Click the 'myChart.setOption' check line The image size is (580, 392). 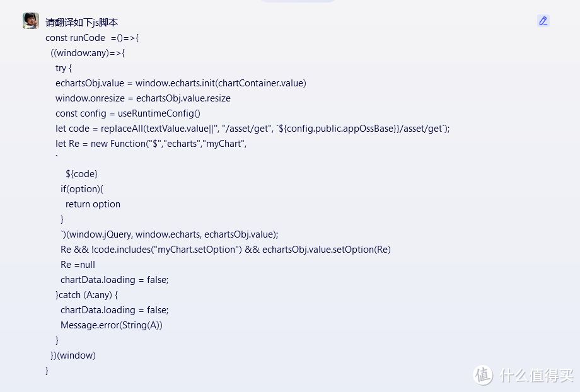[x=225, y=250]
